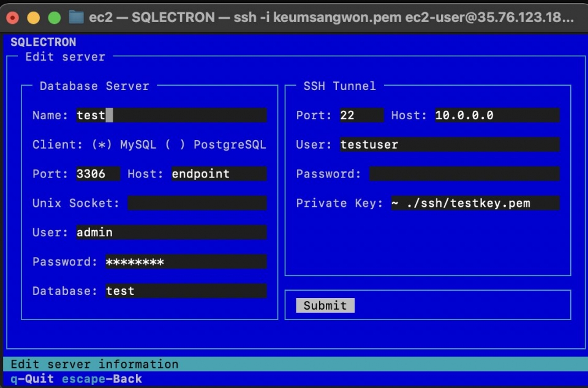This screenshot has height=388, width=588.
Task: Select the masked database Password field
Action: pyautogui.click(x=186, y=262)
